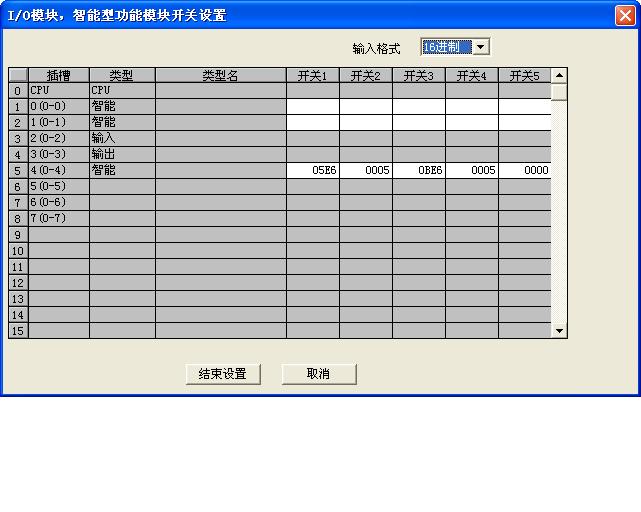Click the 开关3 cell for slot 1(0-1)

pyautogui.click(x=419, y=123)
